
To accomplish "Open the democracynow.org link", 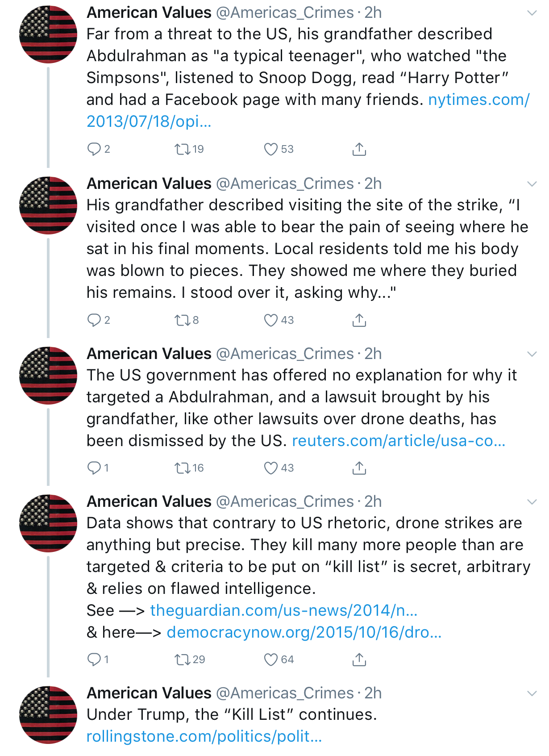I will click(x=304, y=632).
